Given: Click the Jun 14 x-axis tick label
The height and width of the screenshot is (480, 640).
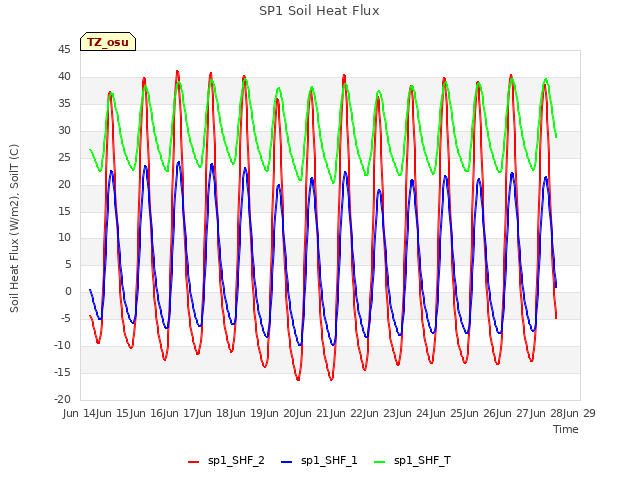Looking at the screenshot, I should coord(80,413).
